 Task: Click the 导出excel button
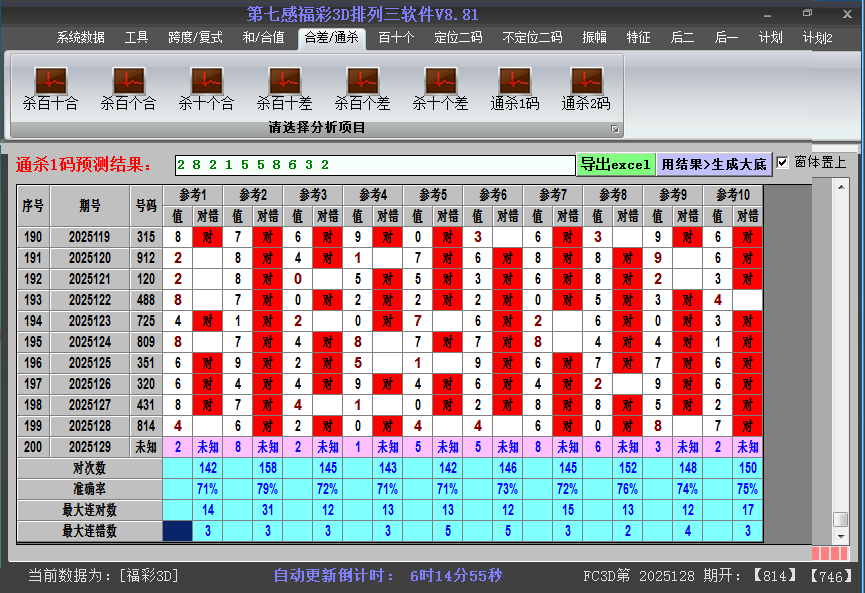click(x=616, y=164)
